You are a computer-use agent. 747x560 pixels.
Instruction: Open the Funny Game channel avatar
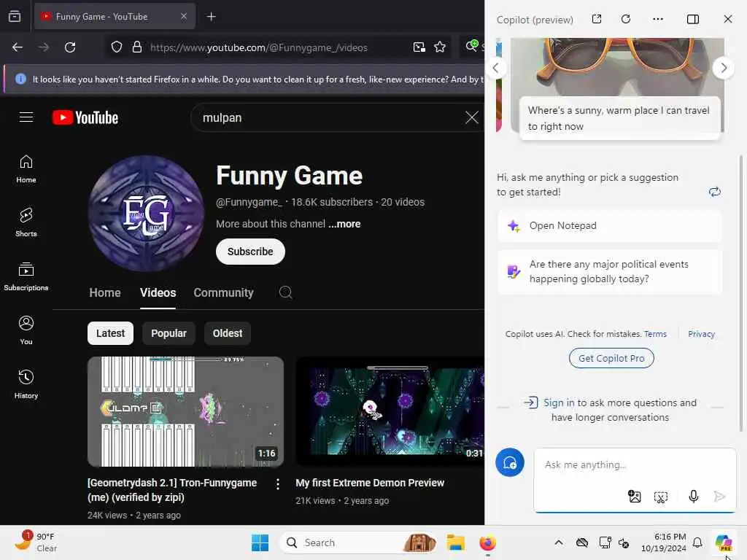pos(146,214)
